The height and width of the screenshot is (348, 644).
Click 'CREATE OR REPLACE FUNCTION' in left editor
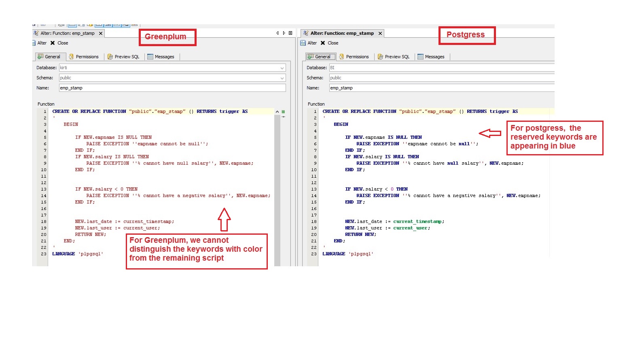point(89,111)
